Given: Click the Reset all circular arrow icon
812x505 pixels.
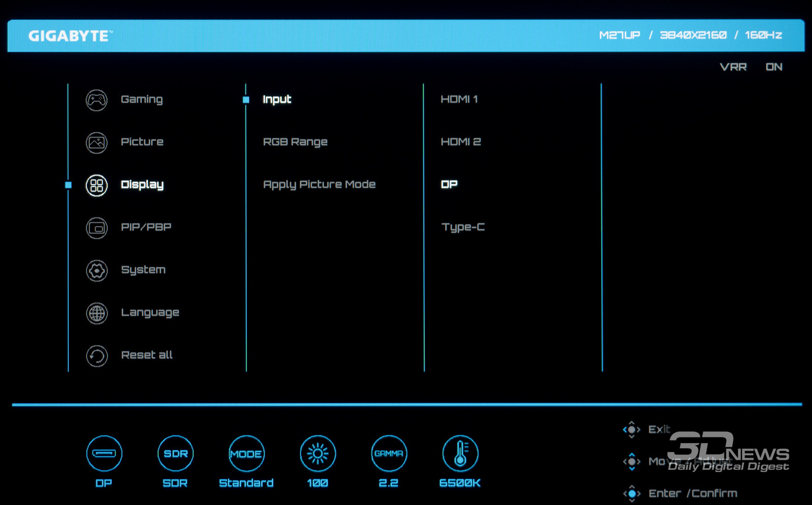Looking at the screenshot, I should click(96, 356).
